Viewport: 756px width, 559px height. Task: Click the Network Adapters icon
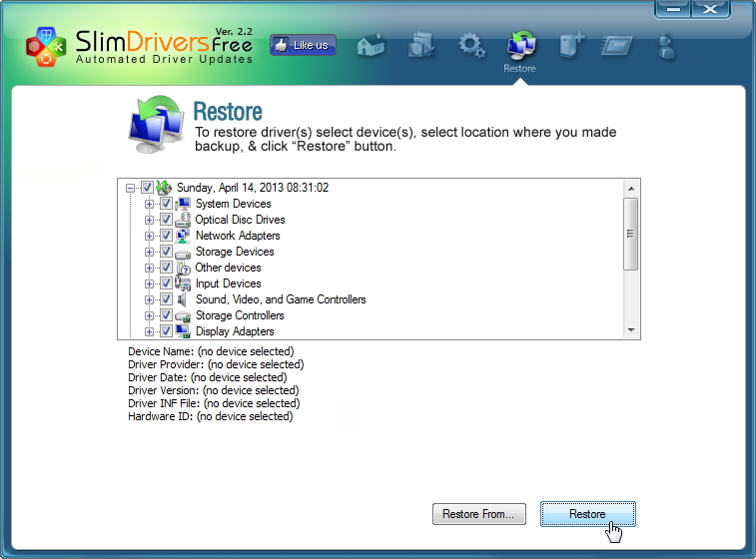click(183, 236)
